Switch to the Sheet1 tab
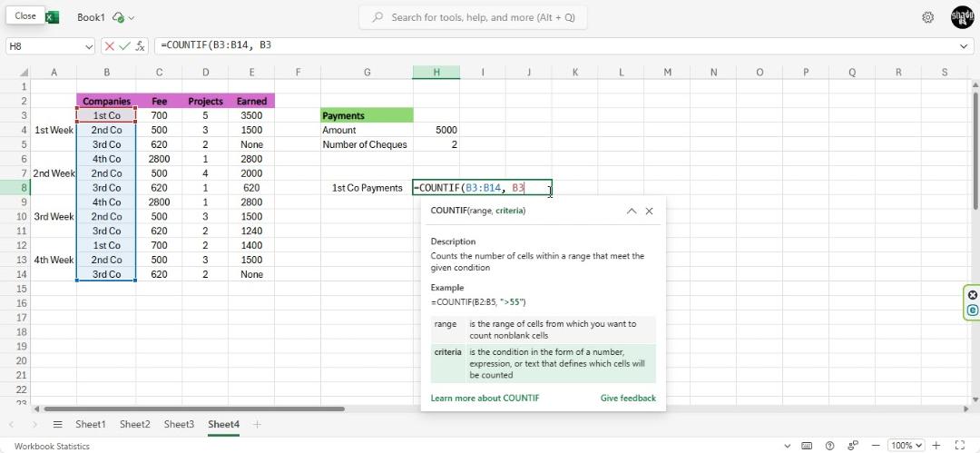This screenshot has width=980, height=453. tap(91, 424)
